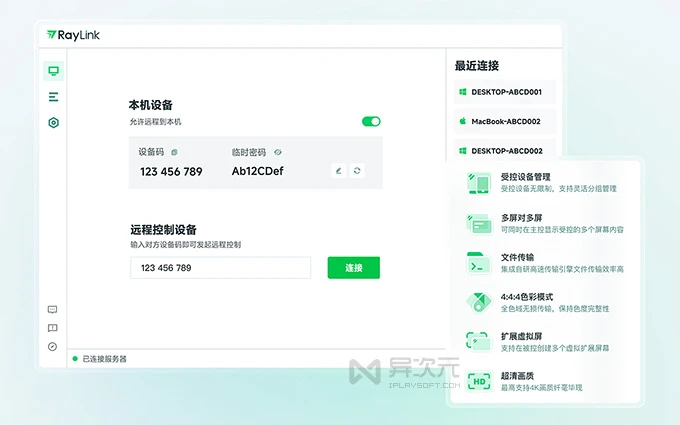The height and width of the screenshot is (425, 680).
Task: Open the chat message icon in sidebar
Action: (x=52, y=310)
